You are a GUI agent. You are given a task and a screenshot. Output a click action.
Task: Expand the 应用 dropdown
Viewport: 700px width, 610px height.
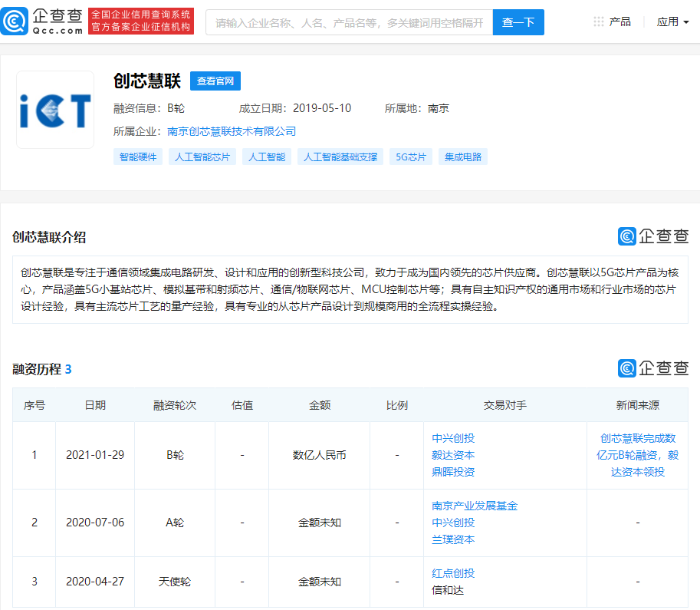[x=672, y=21]
